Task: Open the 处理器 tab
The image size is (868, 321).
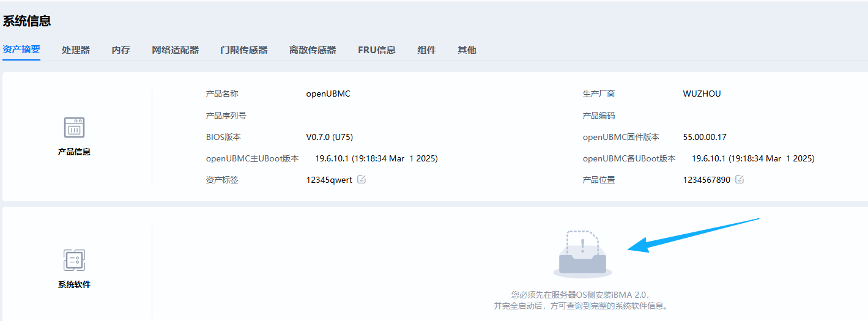Action: [x=76, y=50]
